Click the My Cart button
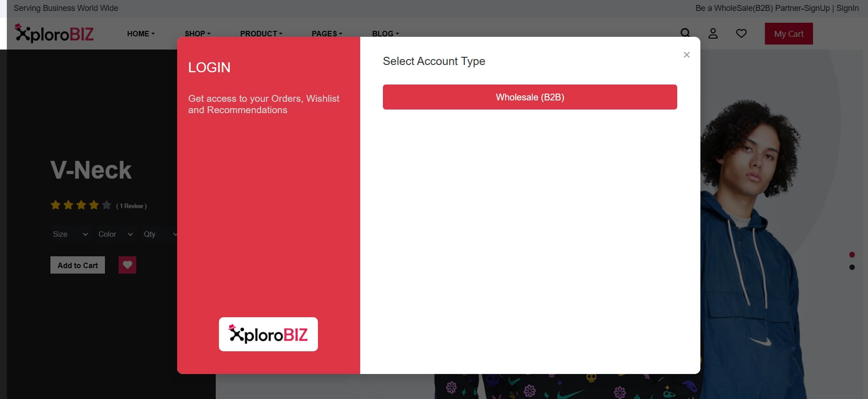Viewport: 868px width, 399px height. coord(789,34)
